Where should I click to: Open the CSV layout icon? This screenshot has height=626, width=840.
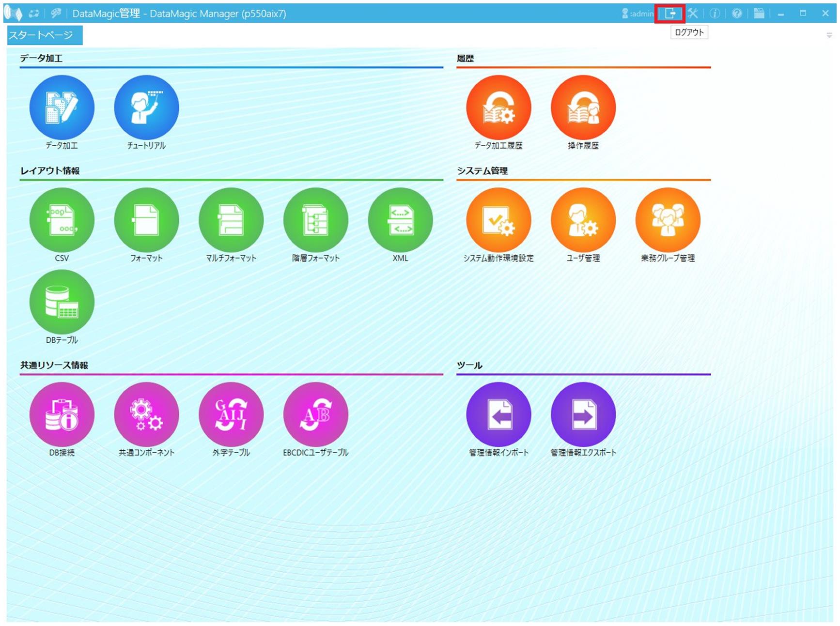pos(62,220)
